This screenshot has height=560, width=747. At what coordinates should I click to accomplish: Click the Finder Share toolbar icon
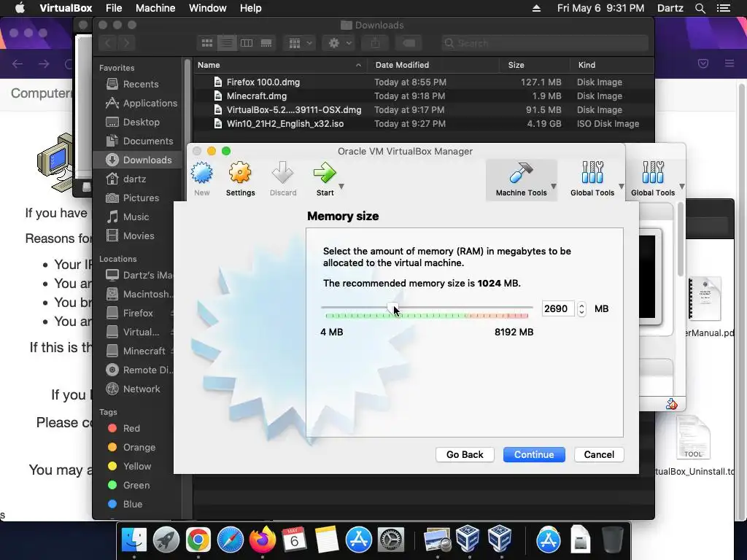point(376,43)
